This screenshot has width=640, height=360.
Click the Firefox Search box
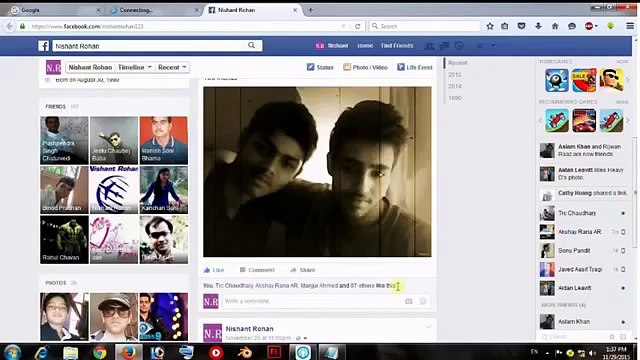(x=424, y=26)
